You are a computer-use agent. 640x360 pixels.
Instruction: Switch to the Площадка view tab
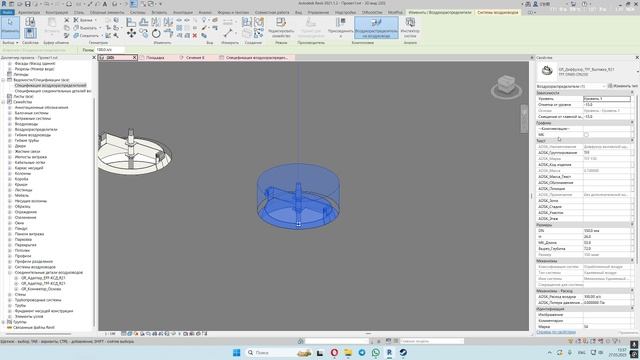[x=155, y=58]
